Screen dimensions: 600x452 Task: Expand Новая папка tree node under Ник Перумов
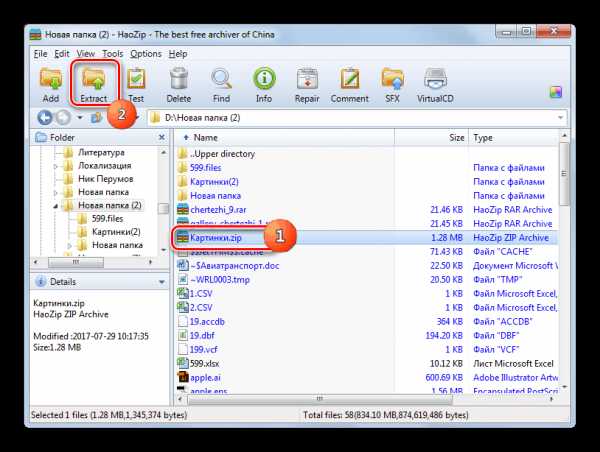point(55,192)
